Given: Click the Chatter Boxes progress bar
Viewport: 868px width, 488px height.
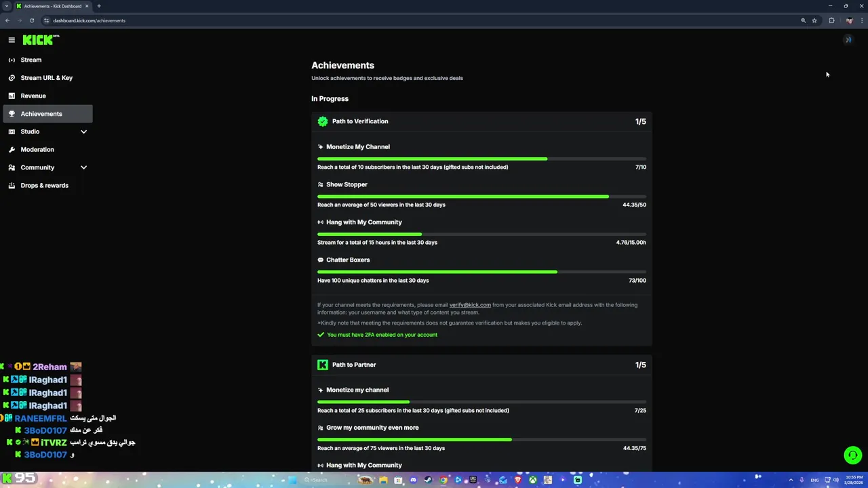Looking at the screenshot, I should click(x=481, y=272).
